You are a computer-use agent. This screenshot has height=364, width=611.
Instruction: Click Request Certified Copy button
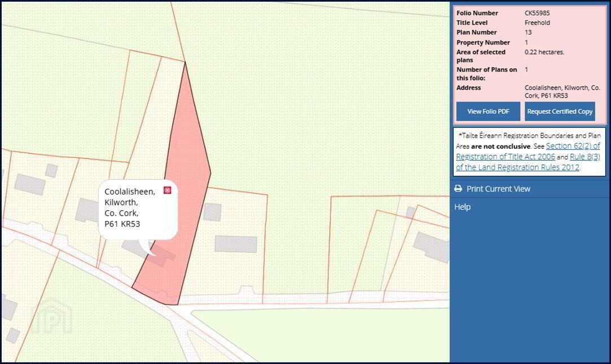560,112
